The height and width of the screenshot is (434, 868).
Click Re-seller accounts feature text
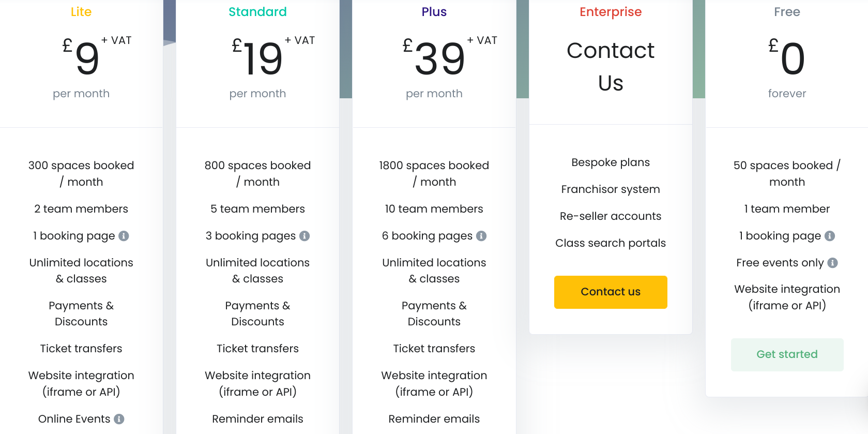611,216
